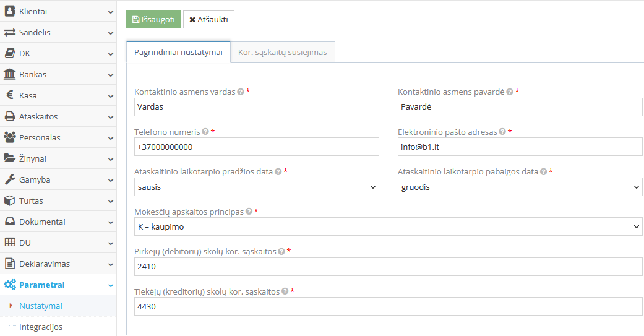Open the Ataskaitinio laikotarpio pradžios data dropdown
Screen dimensions: 644x336
point(256,187)
